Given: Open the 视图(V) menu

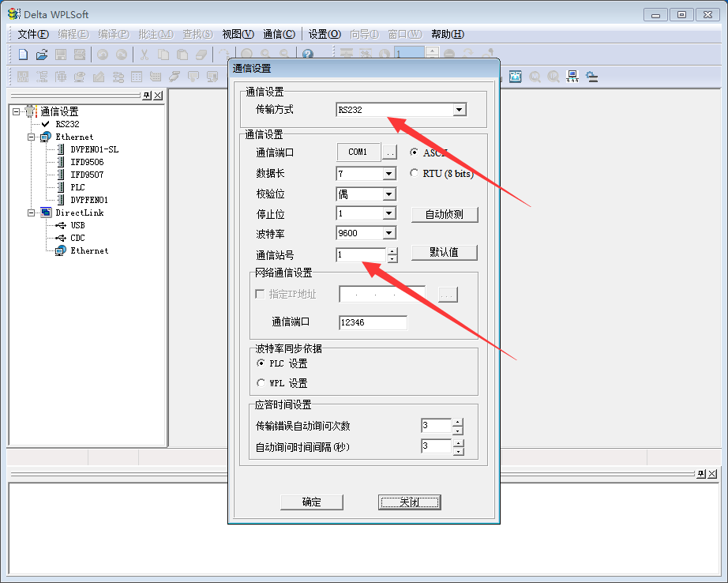Looking at the screenshot, I should (238, 34).
